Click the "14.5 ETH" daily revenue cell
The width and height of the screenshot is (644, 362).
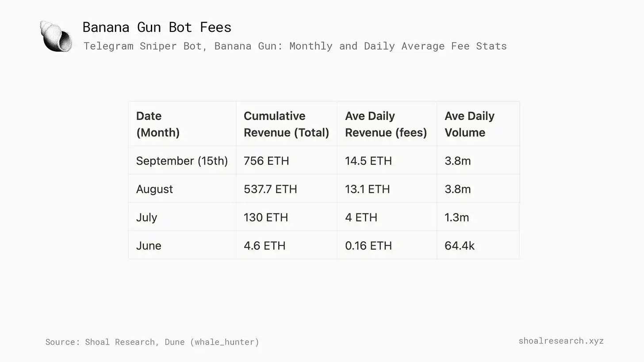(368, 161)
